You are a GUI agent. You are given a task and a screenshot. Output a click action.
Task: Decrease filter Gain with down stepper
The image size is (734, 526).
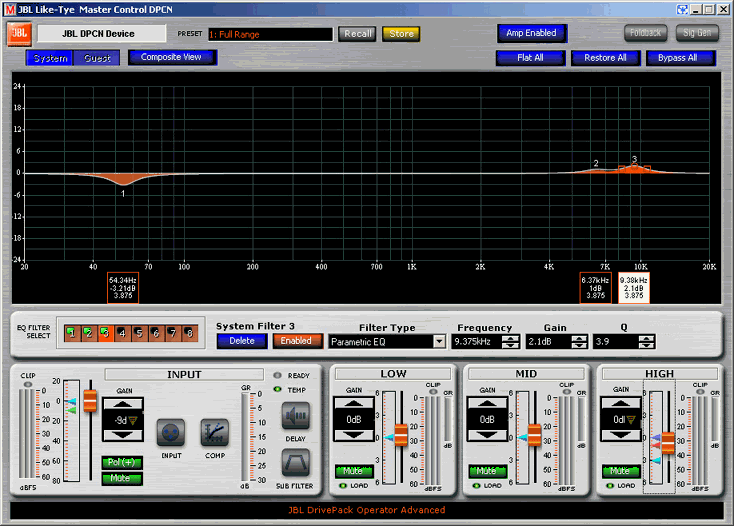579,345
